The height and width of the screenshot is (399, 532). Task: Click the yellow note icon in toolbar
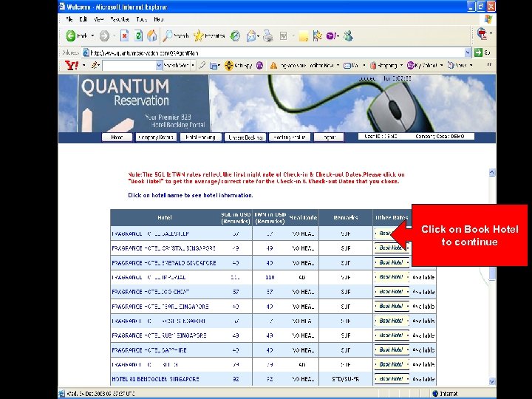pos(304,36)
